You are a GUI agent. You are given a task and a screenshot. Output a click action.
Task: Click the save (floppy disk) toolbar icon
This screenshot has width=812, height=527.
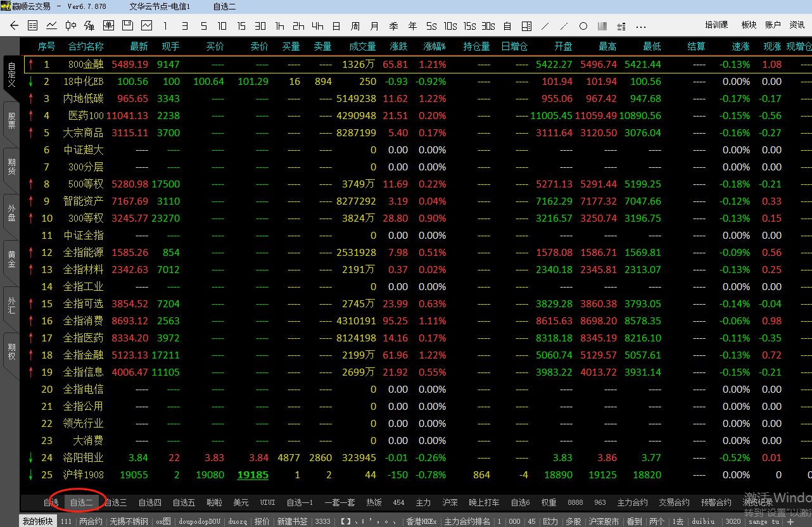pos(127,26)
